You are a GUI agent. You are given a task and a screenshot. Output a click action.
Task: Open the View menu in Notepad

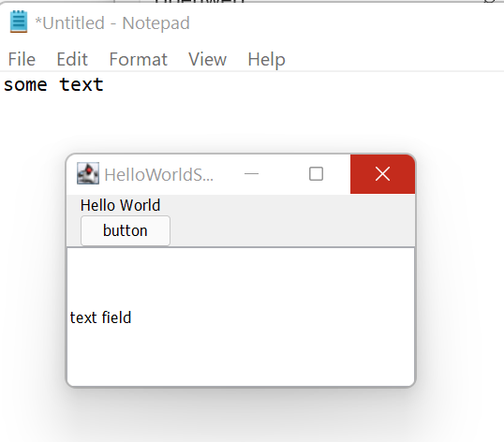207,59
